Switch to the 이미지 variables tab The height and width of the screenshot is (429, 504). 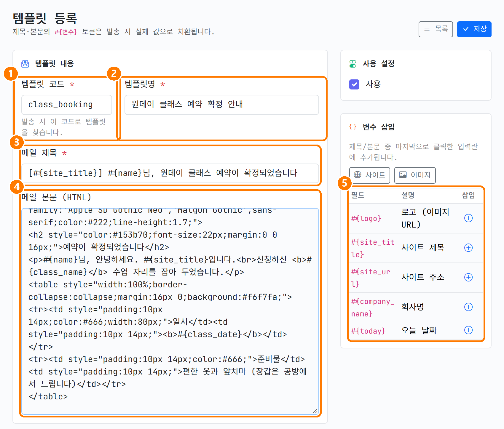click(x=415, y=175)
